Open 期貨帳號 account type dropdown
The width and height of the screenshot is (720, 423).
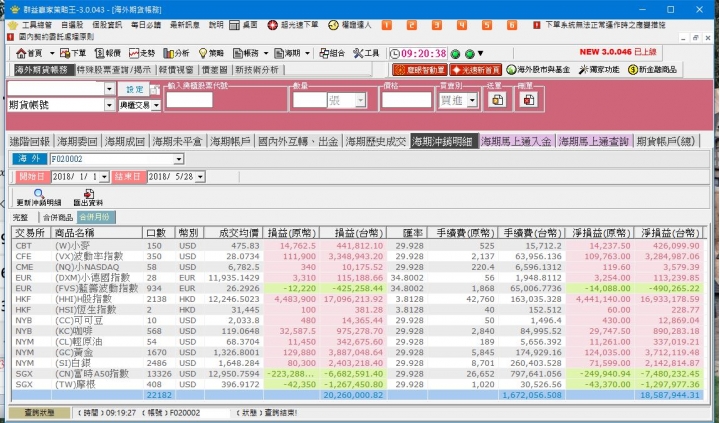[x=109, y=105]
